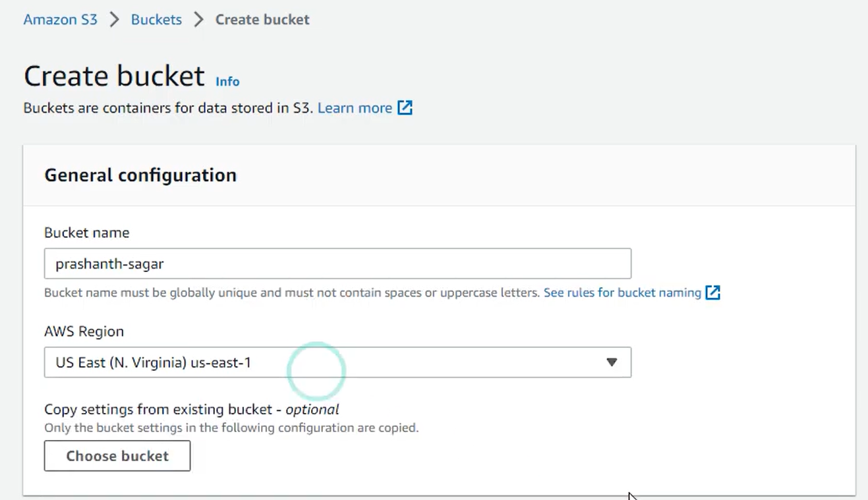Click the Bucket name label

coord(87,233)
